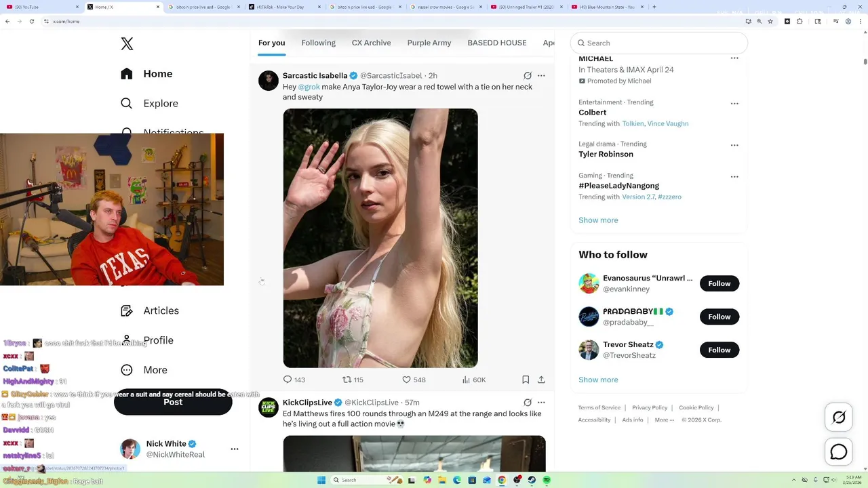868x488 pixels.
Task: Click the X search field
Action: pyautogui.click(x=659, y=43)
